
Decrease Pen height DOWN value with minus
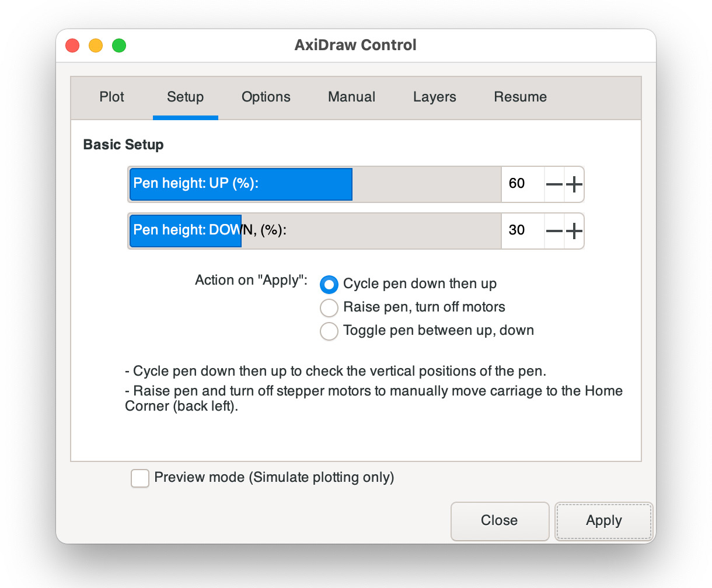tap(554, 231)
